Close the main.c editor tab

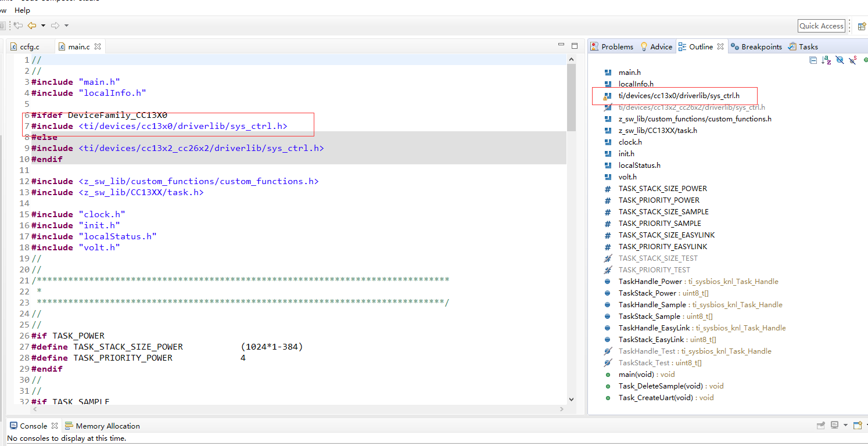(98, 46)
